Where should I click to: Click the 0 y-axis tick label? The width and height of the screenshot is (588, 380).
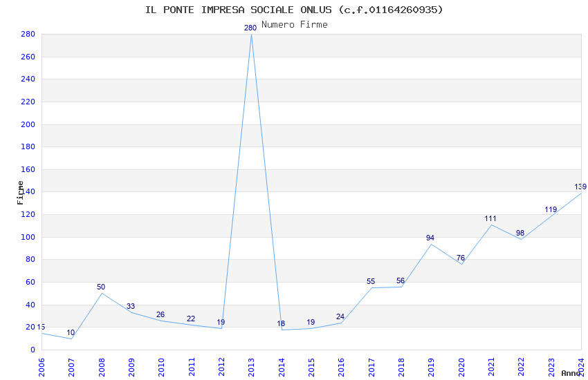33,350
